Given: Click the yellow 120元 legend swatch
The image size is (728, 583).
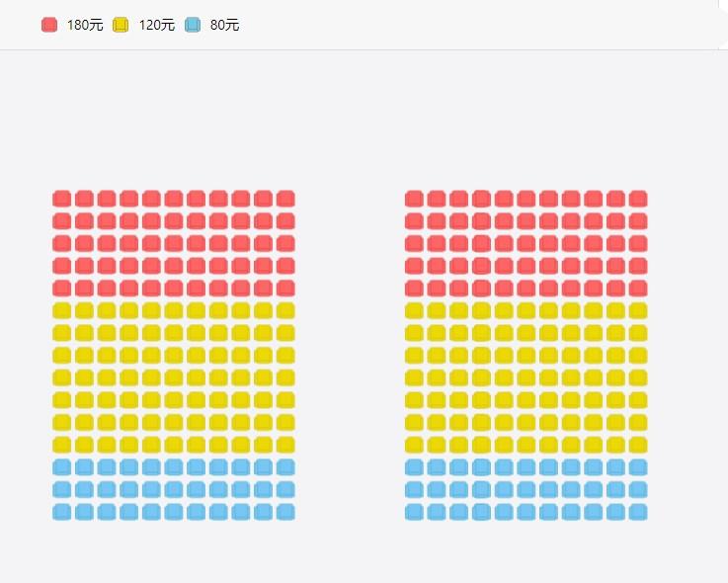Looking at the screenshot, I should click(121, 25).
